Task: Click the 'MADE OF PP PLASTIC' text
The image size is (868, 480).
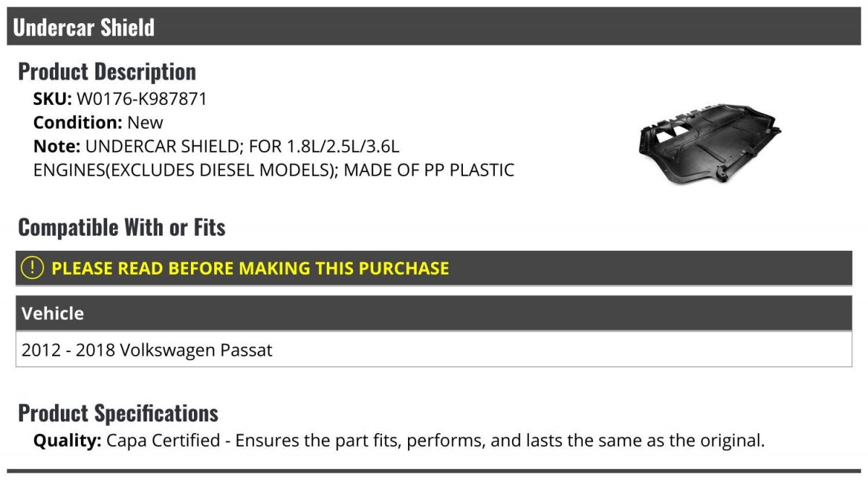Action: click(429, 171)
